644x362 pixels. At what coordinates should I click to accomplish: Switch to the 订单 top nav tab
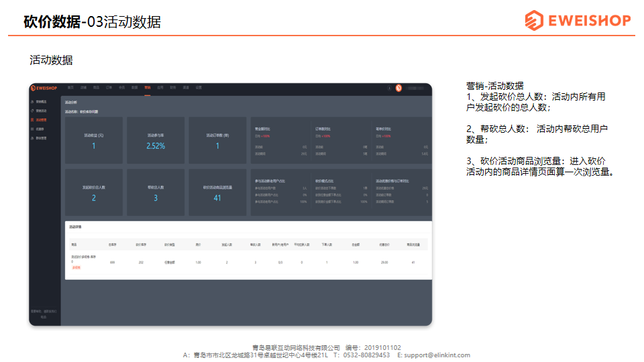pyautogui.click(x=109, y=88)
